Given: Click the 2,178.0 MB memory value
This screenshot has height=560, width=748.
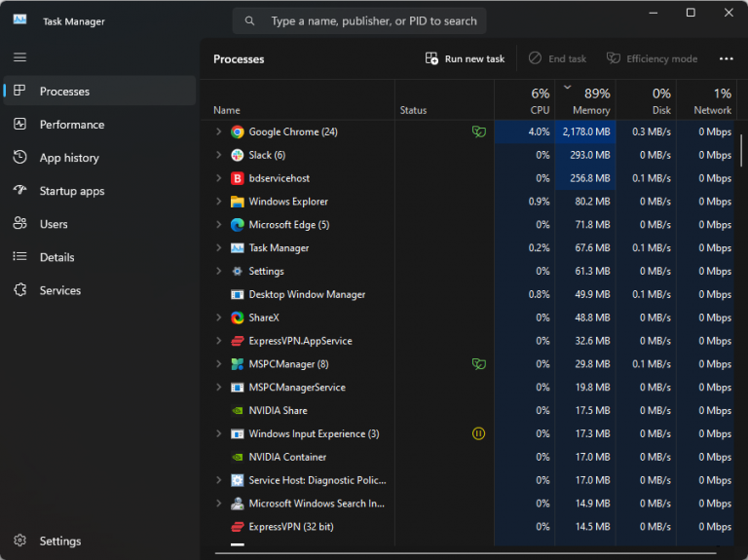Looking at the screenshot, I should 585,131.
